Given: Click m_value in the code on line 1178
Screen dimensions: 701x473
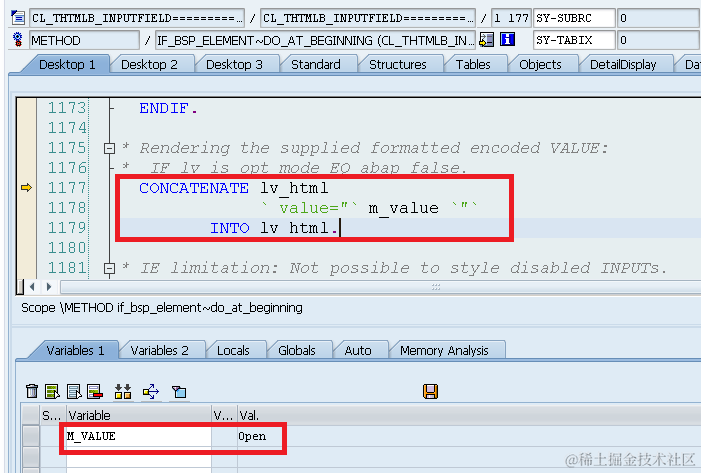Looking at the screenshot, I should coord(403,208).
